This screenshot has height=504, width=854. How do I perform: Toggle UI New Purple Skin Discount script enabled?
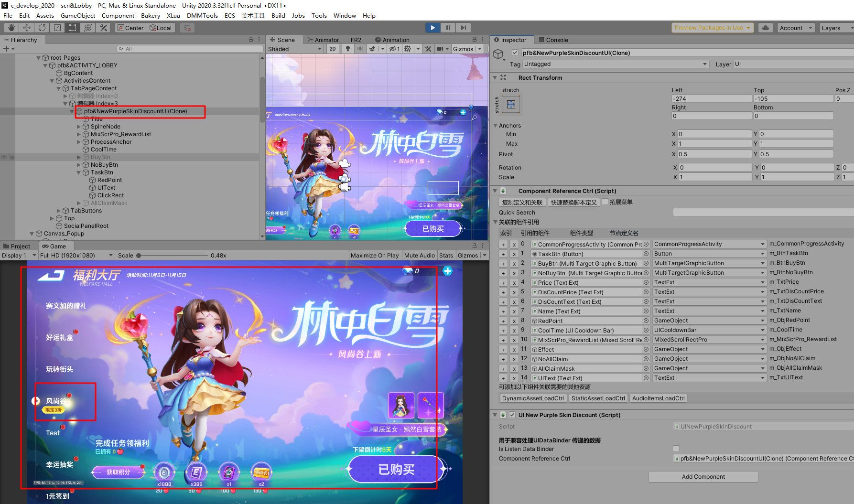512,415
